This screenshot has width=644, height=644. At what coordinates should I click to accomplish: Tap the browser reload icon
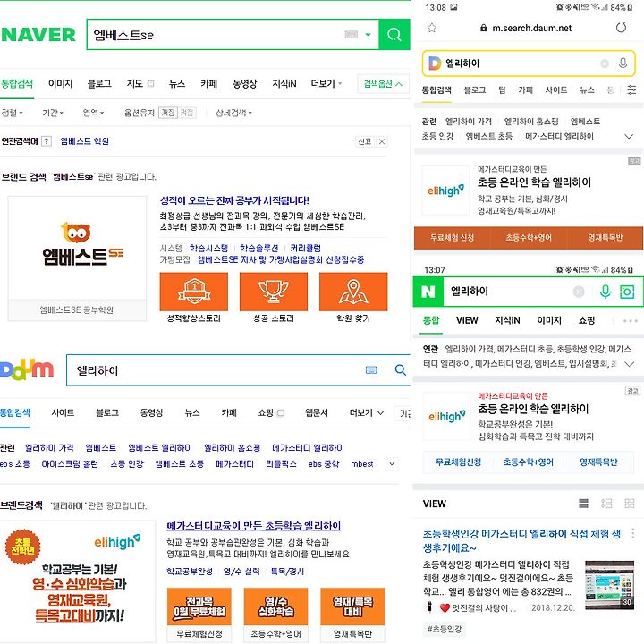[622, 28]
